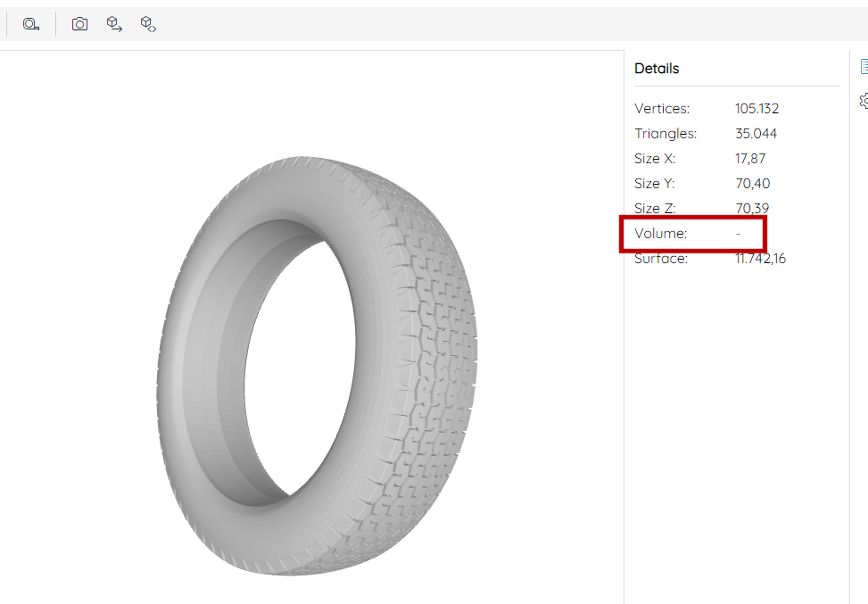868x604 pixels.
Task: Click the Size Z value 70,39
Action: click(x=752, y=208)
